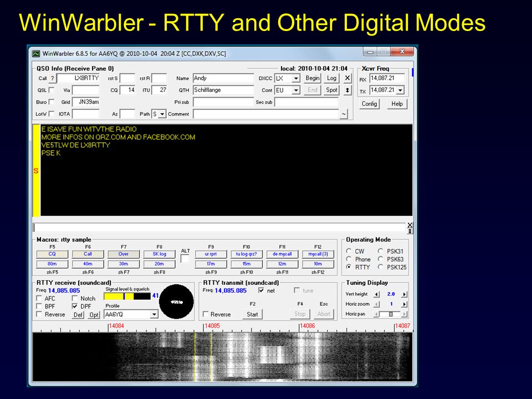Increase Horiz zoom with right arrow
The height and width of the screenshot is (399, 532).
click(404, 304)
